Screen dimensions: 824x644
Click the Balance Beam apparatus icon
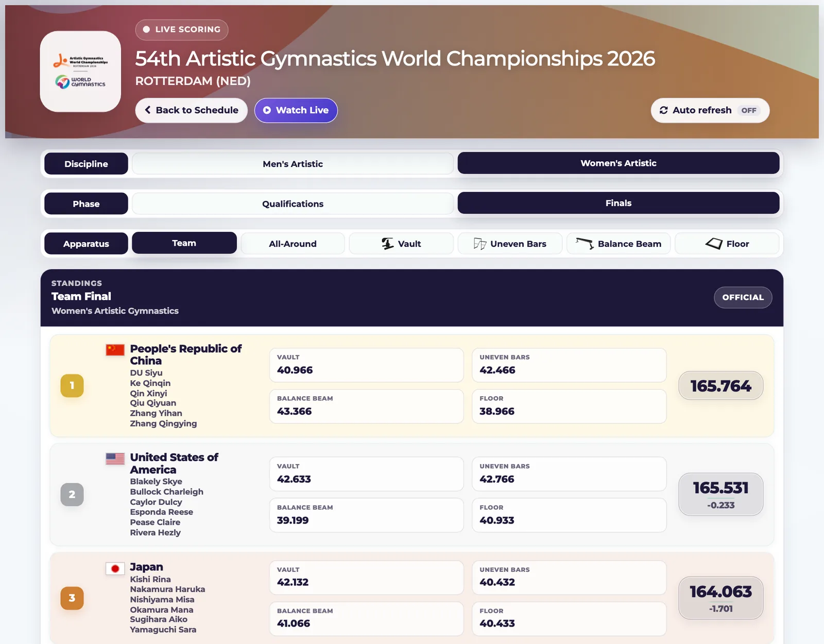tap(585, 243)
